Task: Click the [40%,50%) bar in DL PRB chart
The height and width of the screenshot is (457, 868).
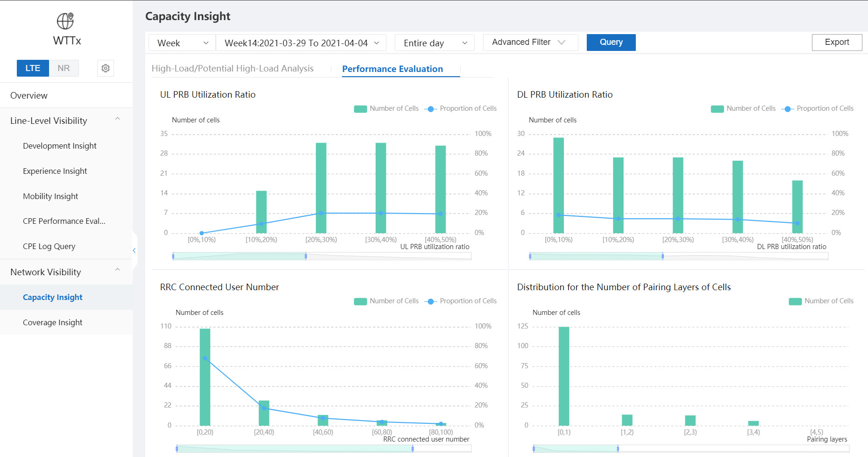Action: (797, 207)
